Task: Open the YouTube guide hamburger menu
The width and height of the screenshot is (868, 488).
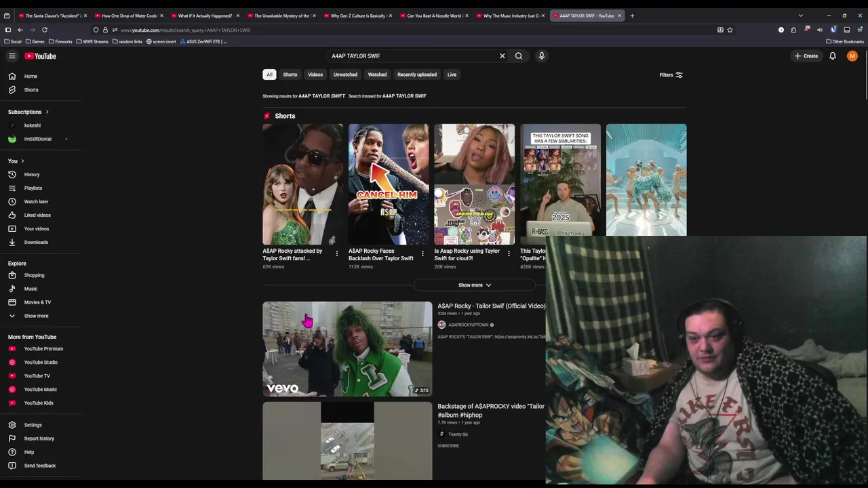Action: point(12,56)
